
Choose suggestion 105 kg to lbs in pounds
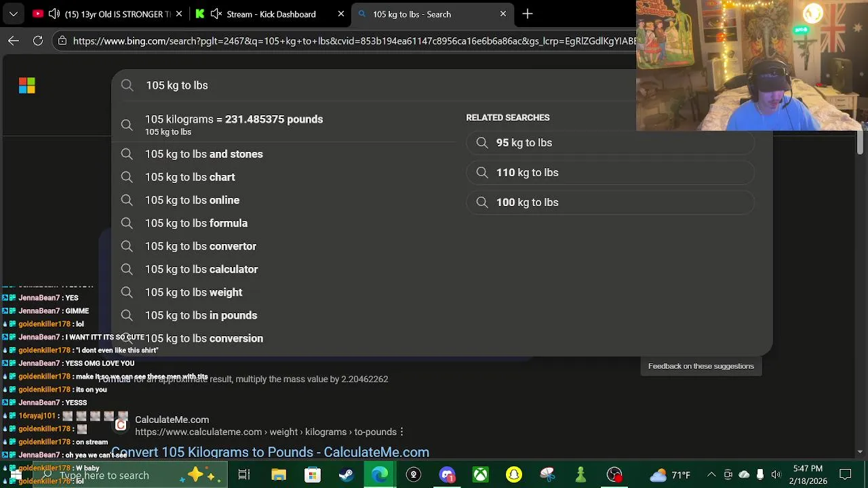(285, 315)
